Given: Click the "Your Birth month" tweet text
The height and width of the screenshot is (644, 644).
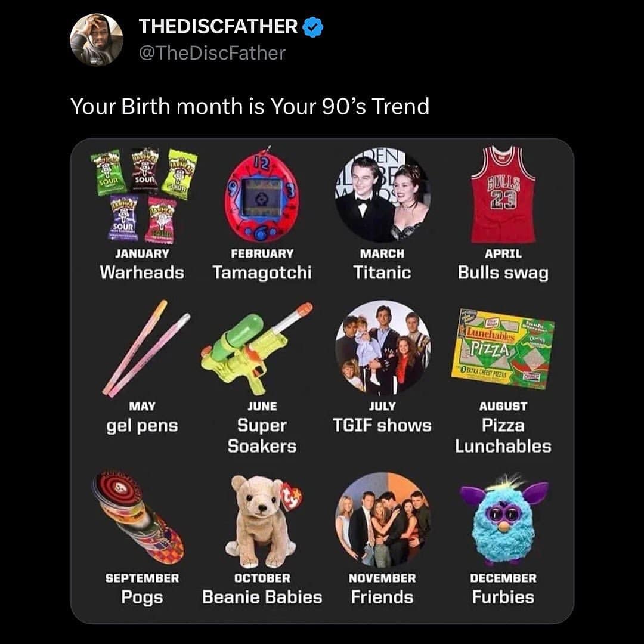Looking at the screenshot, I should tap(250, 107).
